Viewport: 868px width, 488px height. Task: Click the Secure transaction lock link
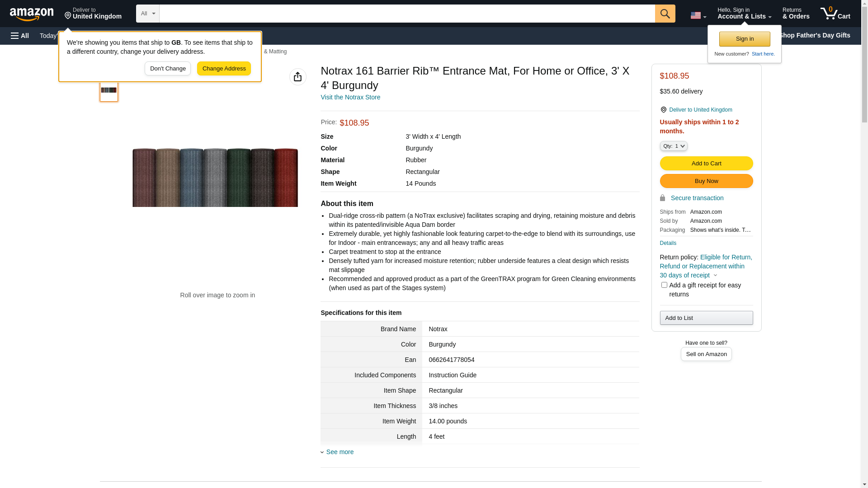pyautogui.click(x=697, y=198)
